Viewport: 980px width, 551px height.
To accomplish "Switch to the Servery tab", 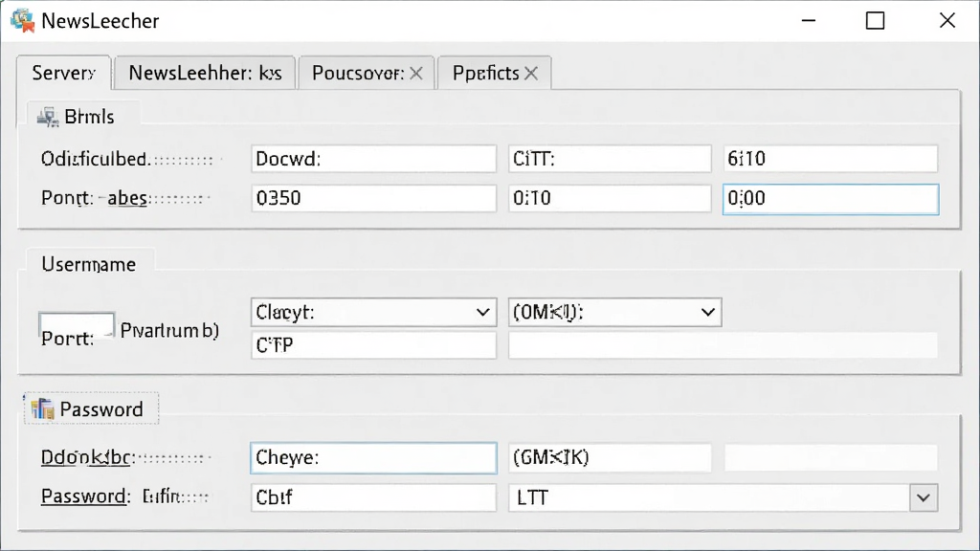I will 64,73.
